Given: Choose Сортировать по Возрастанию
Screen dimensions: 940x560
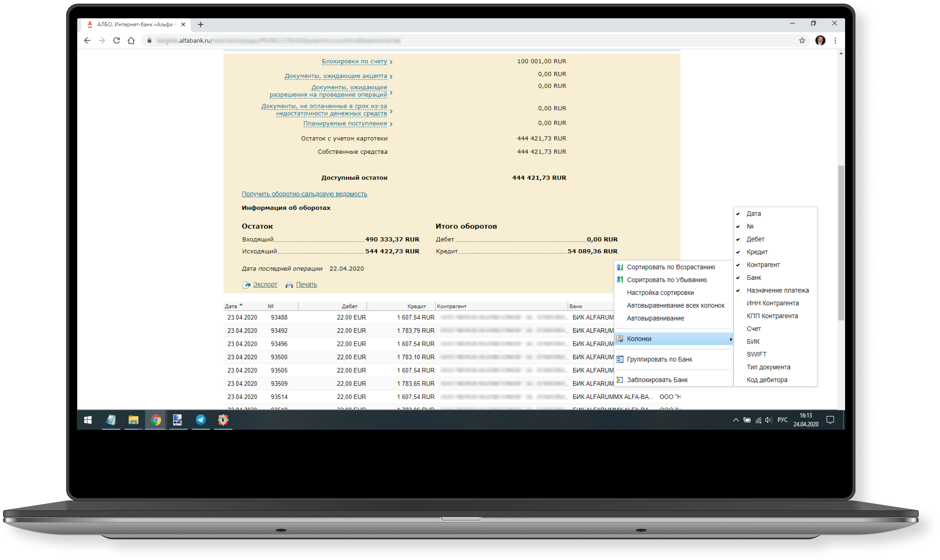Looking at the screenshot, I should (674, 267).
